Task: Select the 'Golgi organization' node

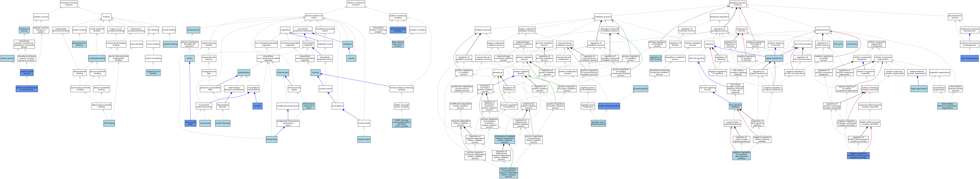Action: click(919, 89)
